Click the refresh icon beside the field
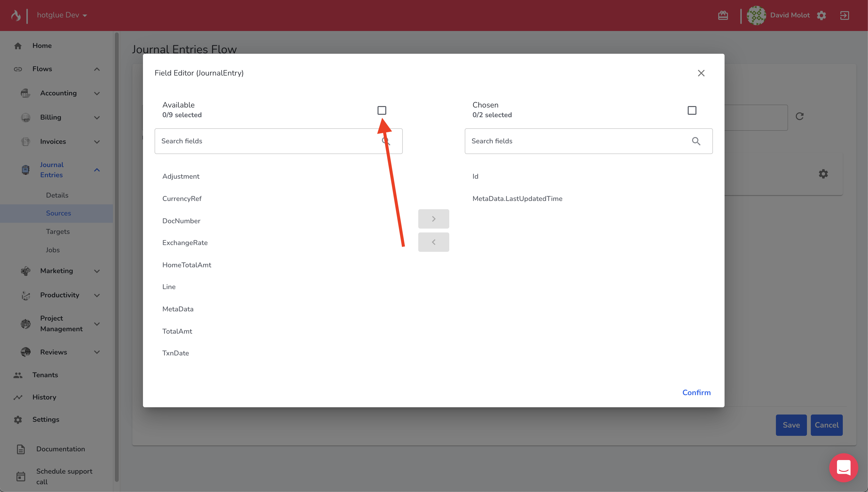 point(799,116)
